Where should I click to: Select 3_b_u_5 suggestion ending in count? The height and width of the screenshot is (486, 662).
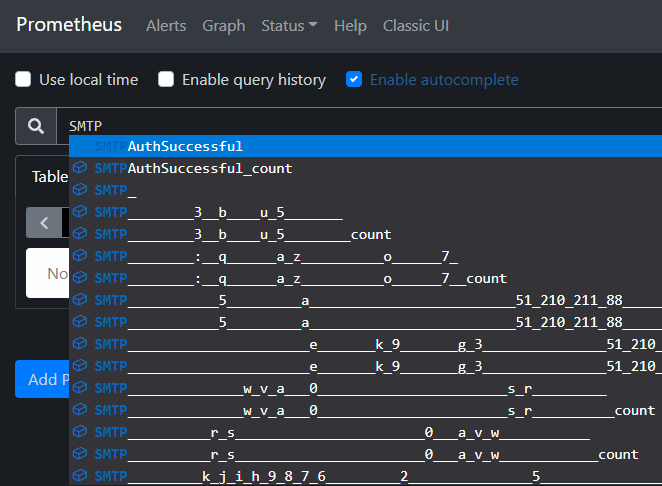tap(365, 234)
